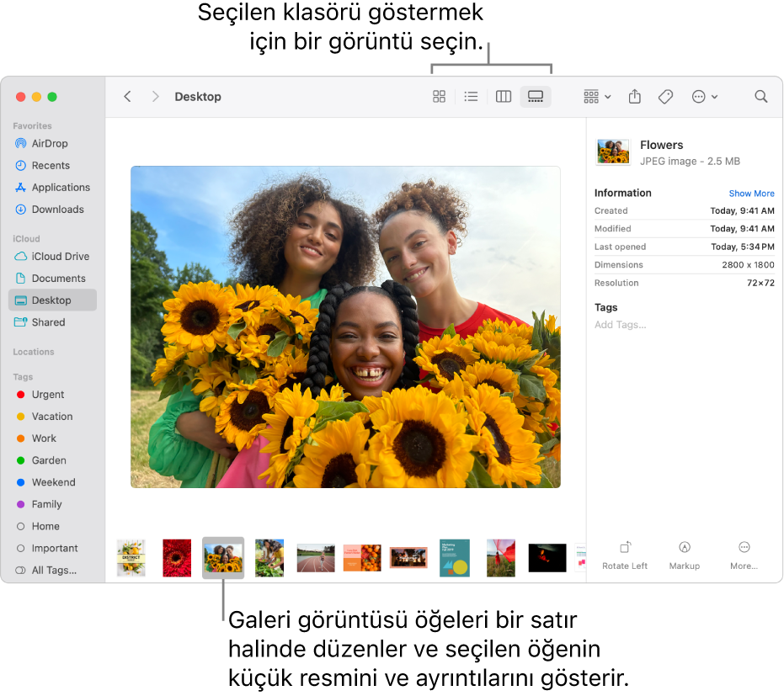Open All Tags… in sidebar

tap(52, 570)
